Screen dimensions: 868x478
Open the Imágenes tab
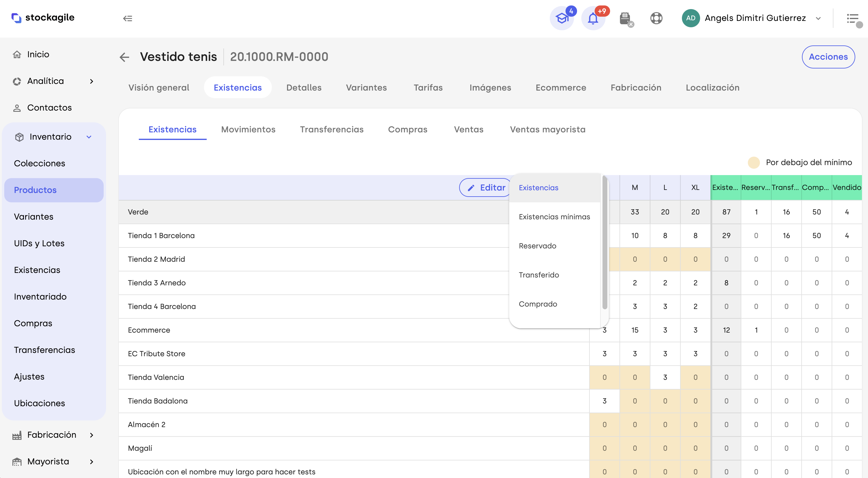click(490, 88)
